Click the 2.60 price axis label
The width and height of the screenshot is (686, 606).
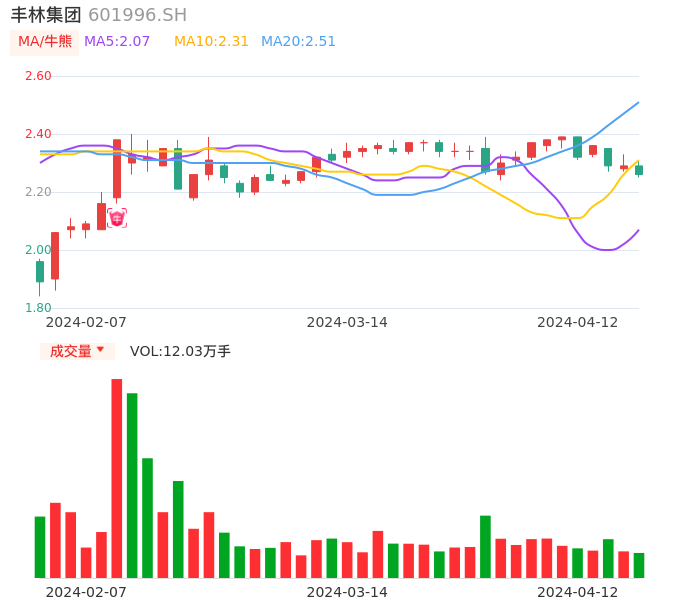coord(38,76)
